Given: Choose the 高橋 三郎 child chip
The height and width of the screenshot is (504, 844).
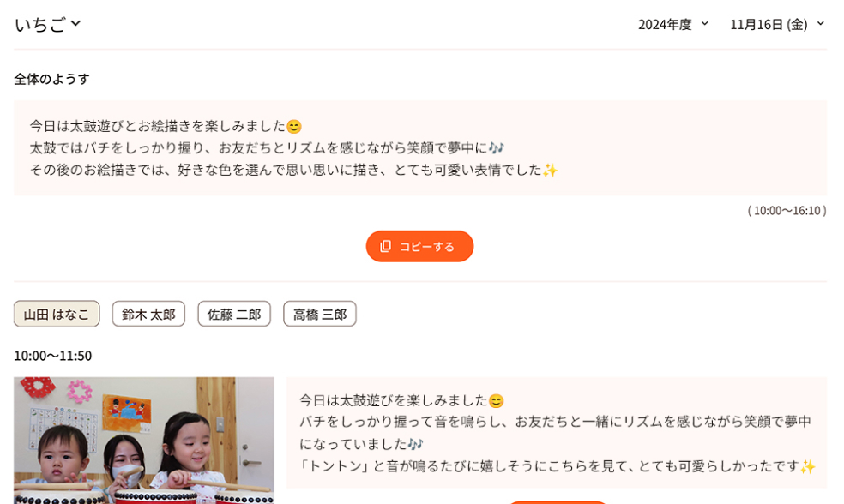Looking at the screenshot, I should [320, 314].
